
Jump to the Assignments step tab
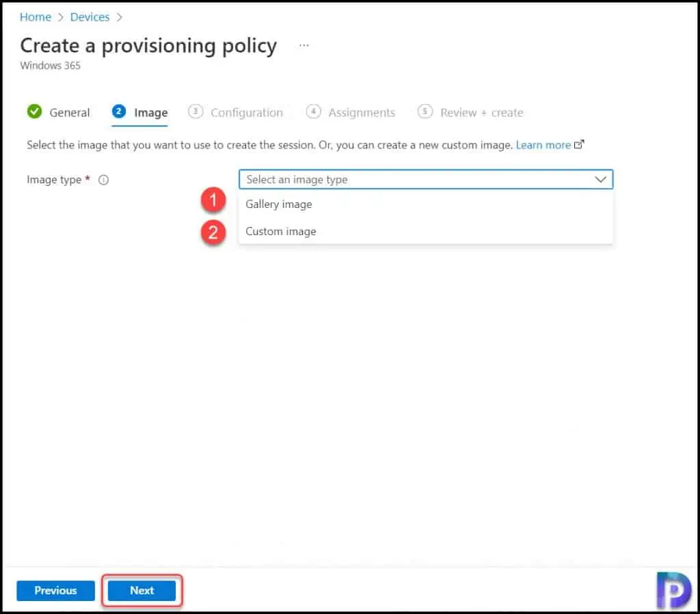pyautogui.click(x=351, y=112)
